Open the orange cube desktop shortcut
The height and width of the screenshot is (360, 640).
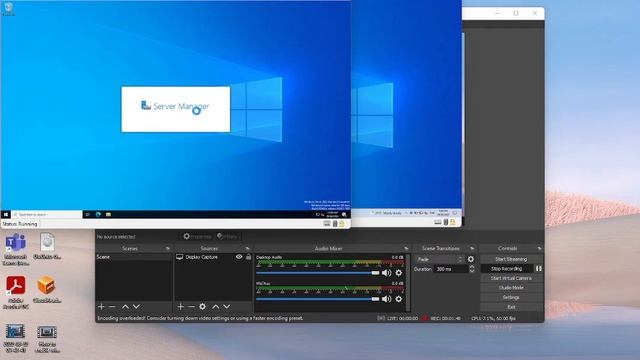(x=47, y=289)
